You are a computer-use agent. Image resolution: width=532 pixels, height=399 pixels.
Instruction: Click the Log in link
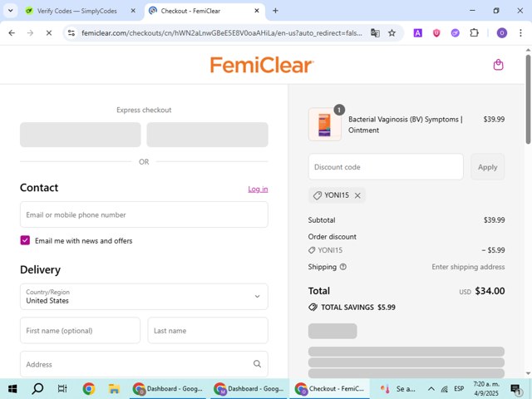pos(258,189)
